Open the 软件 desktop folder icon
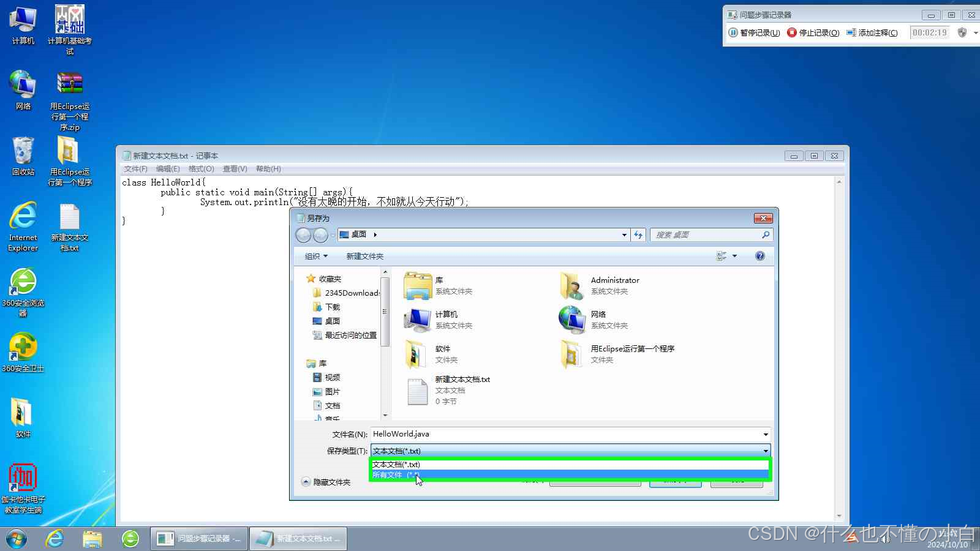 tap(23, 418)
